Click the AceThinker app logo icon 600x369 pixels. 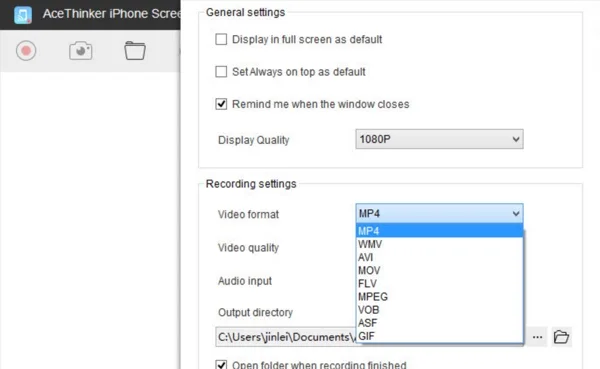tap(23, 15)
